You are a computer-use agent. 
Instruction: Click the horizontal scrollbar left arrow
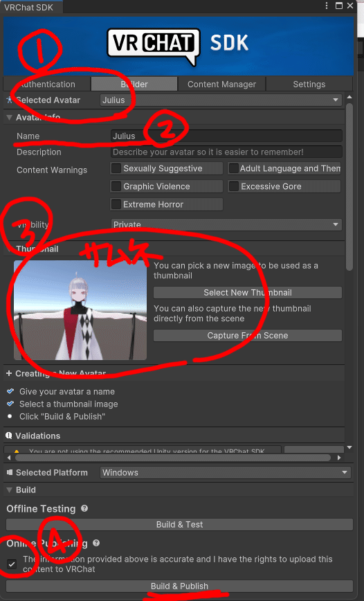tap(9, 458)
